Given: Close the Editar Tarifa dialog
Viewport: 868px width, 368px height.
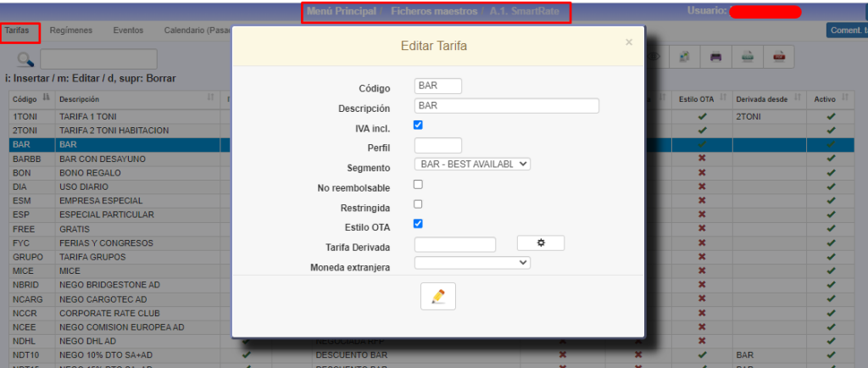Looking at the screenshot, I should click(628, 42).
